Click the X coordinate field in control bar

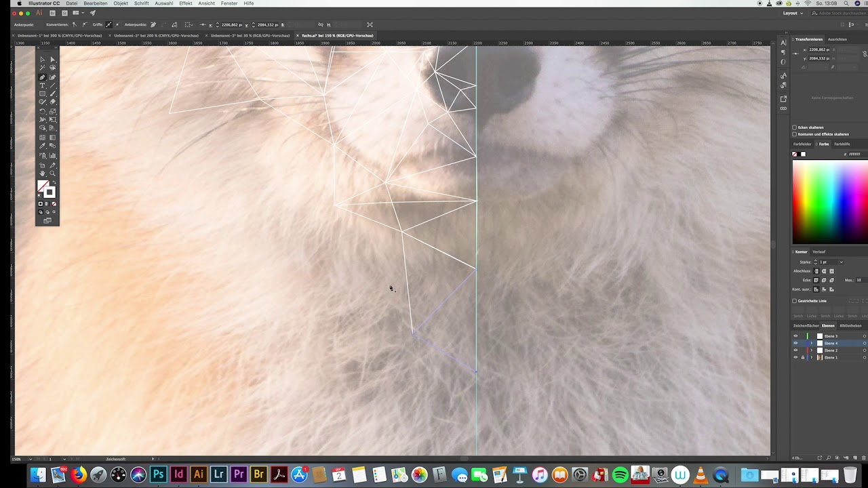[232, 24]
